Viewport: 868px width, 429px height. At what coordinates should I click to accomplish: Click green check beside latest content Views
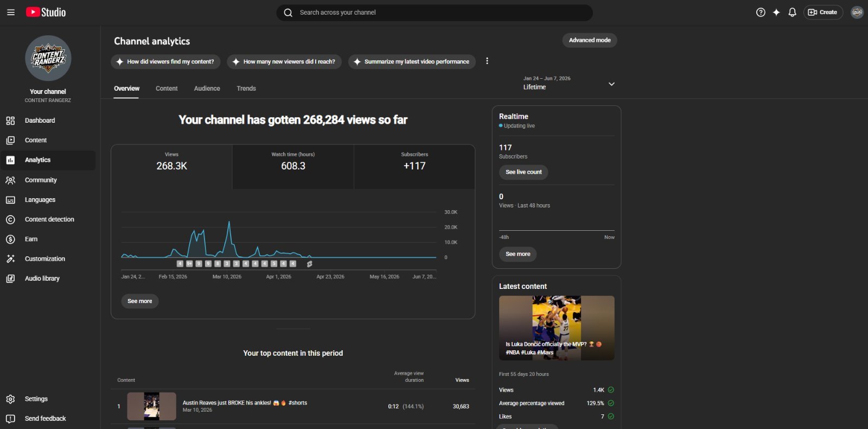click(611, 390)
